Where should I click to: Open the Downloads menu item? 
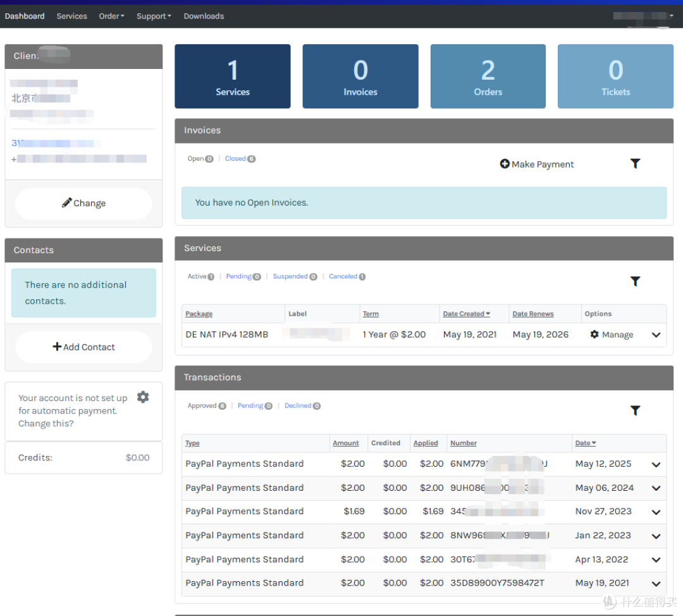coord(204,16)
